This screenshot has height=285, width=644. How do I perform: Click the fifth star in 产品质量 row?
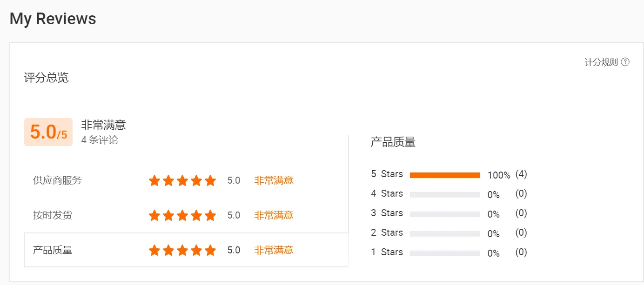coord(210,250)
